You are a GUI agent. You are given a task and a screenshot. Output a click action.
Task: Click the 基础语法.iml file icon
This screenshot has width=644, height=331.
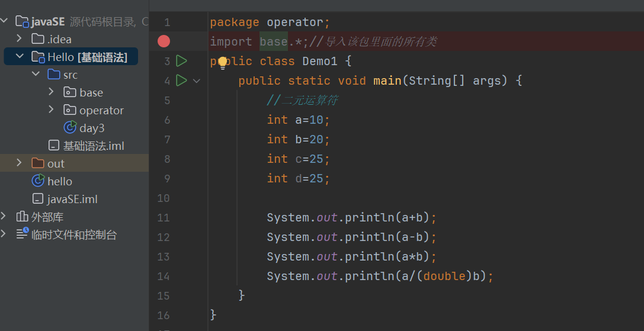pyautogui.click(x=54, y=146)
